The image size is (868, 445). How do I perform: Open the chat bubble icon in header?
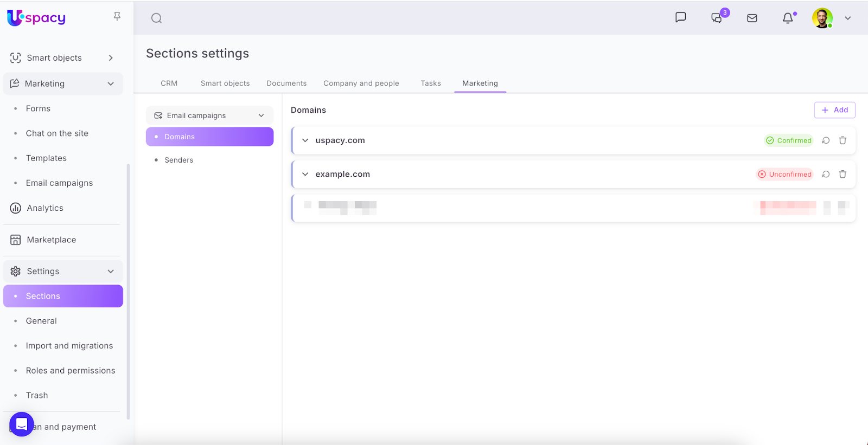tap(680, 18)
